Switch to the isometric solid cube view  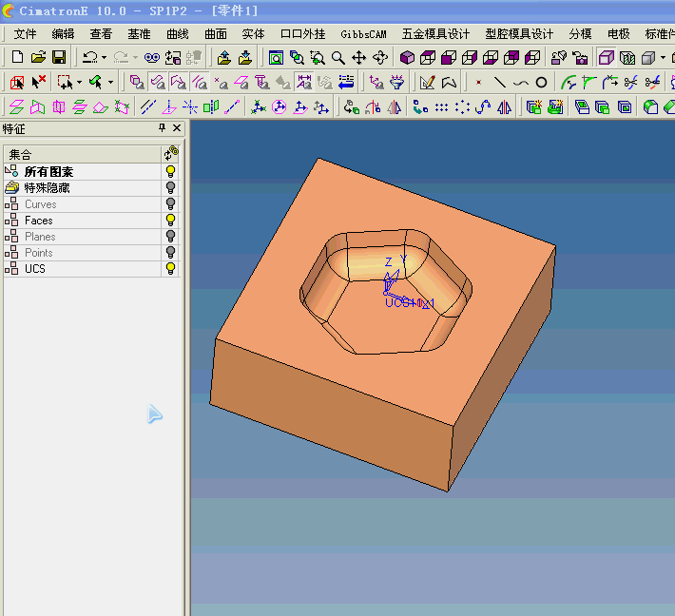407,57
